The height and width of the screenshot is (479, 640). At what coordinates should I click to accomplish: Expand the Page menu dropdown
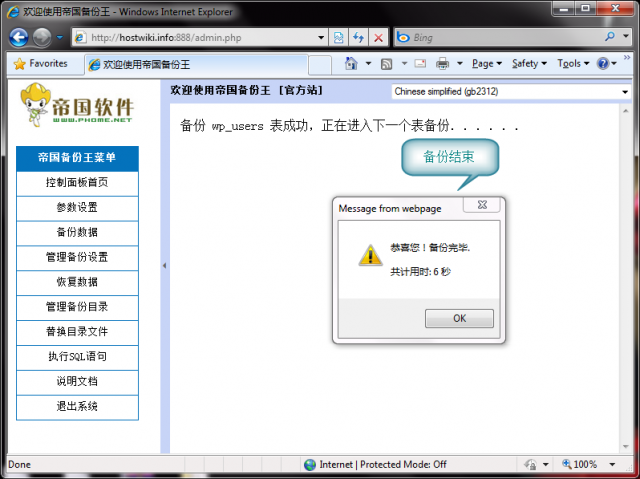486,64
